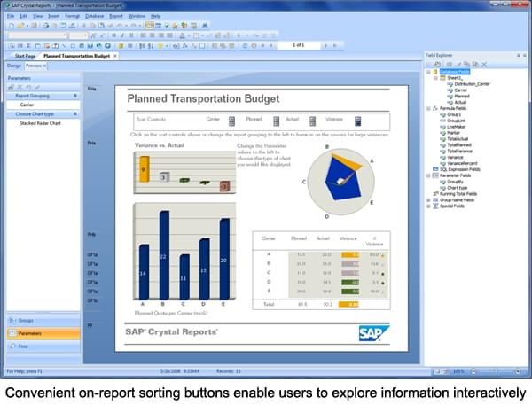The height and width of the screenshot is (405, 532).
Task: Click the page number field 1 of 1
Action: pyautogui.click(x=299, y=45)
